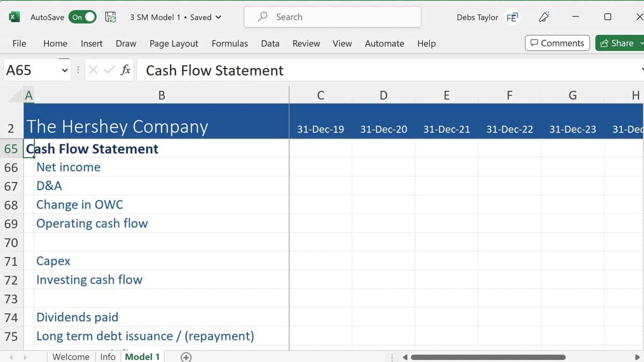Screen dimensions: 644x362
Task: Select row 70 header
Action: point(11,242)
